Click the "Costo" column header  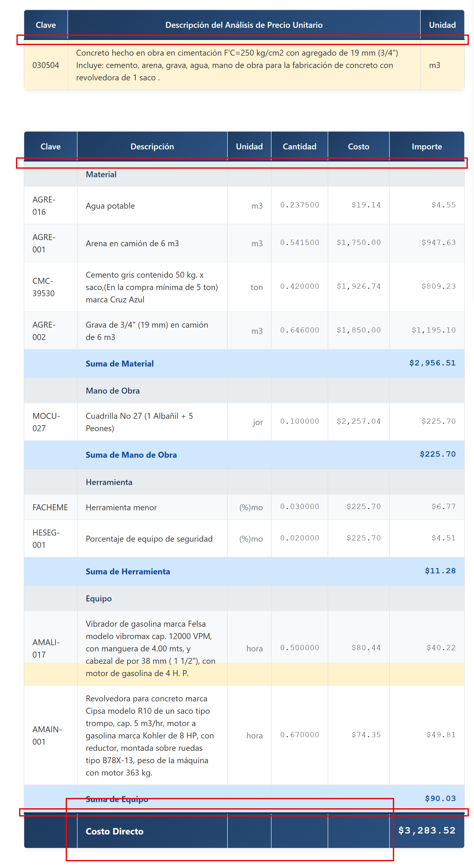pos(358,147)
